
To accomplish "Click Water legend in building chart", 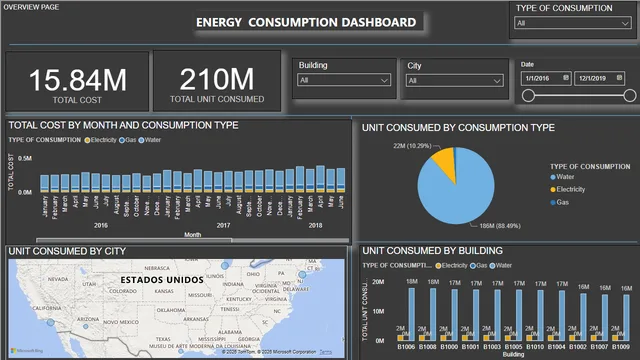I will click(x=500, y=266).
